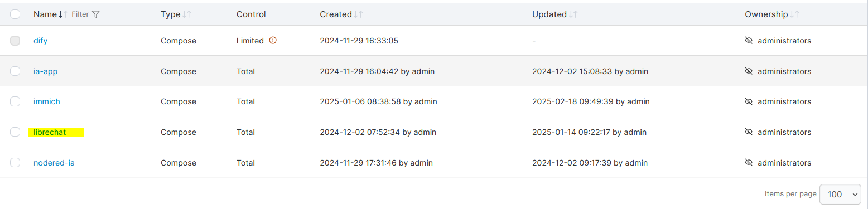Click the hidden-eye ownership icon for ia-app
The image size is (868, 209).
click(749, 71)
